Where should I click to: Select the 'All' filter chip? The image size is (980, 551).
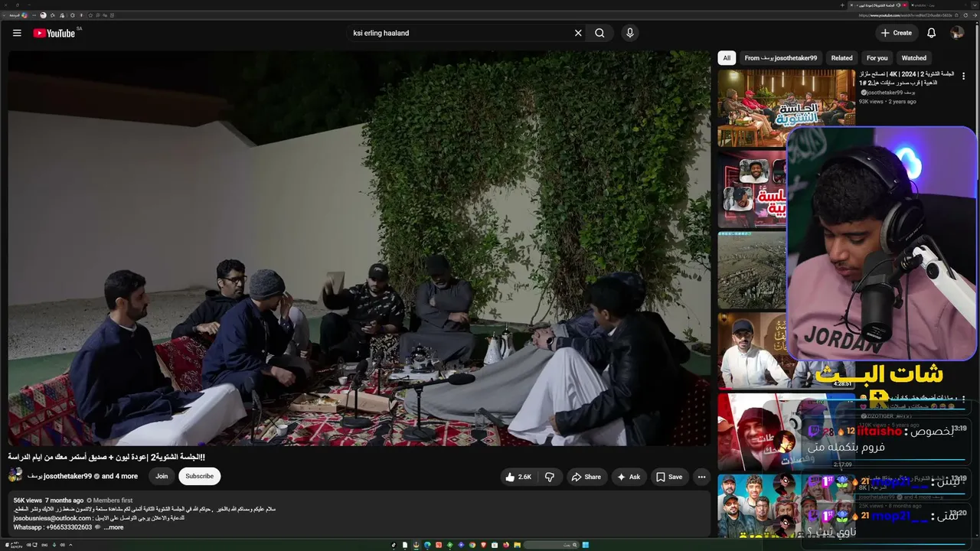point(727,58)
